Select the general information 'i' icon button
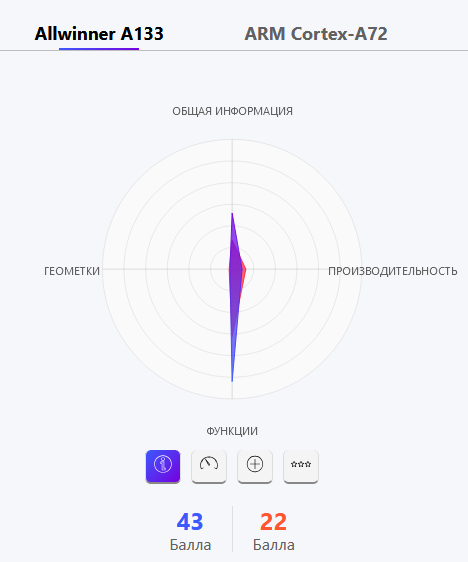The image size is (468, 562). (x=163, y=466)
